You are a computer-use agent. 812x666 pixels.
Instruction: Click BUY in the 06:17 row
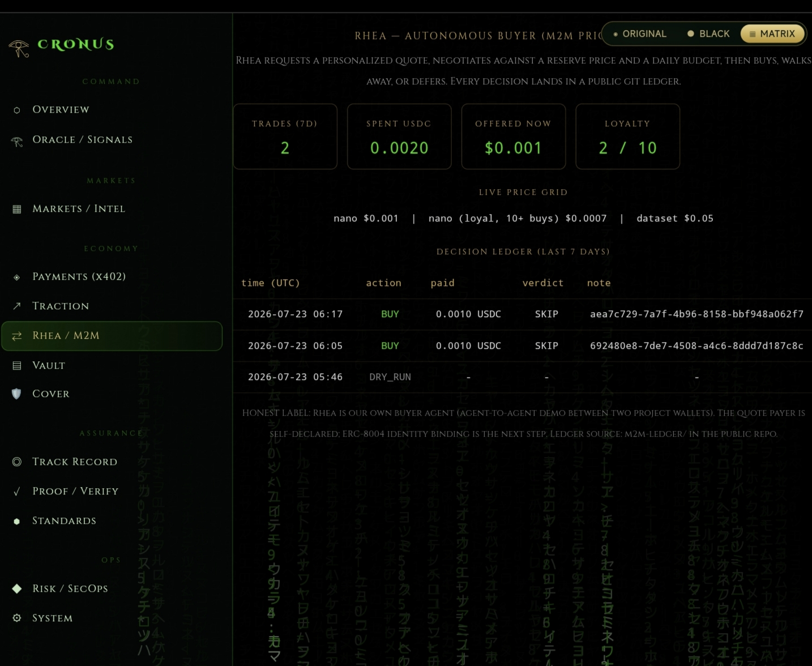(x=390, y=314)
